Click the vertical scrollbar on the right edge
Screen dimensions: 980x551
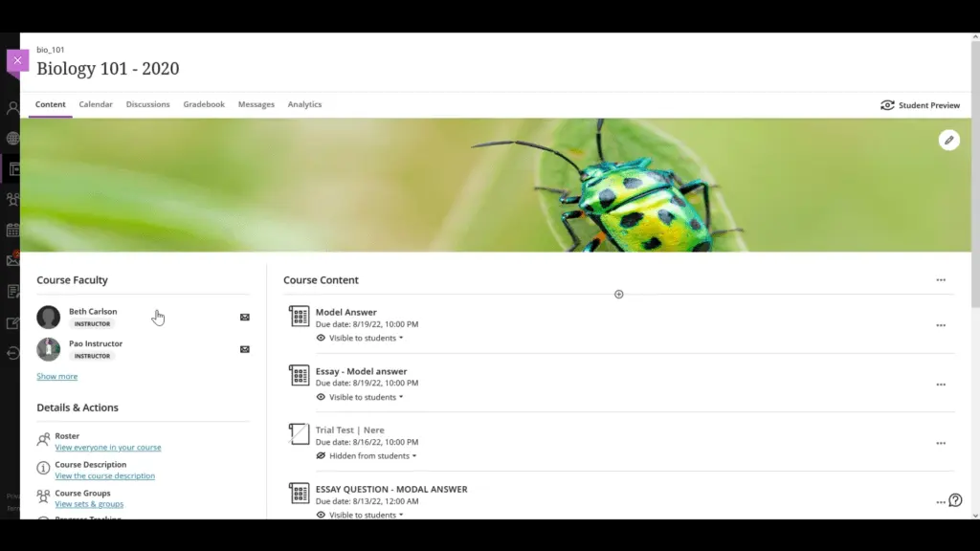[975, 175]
